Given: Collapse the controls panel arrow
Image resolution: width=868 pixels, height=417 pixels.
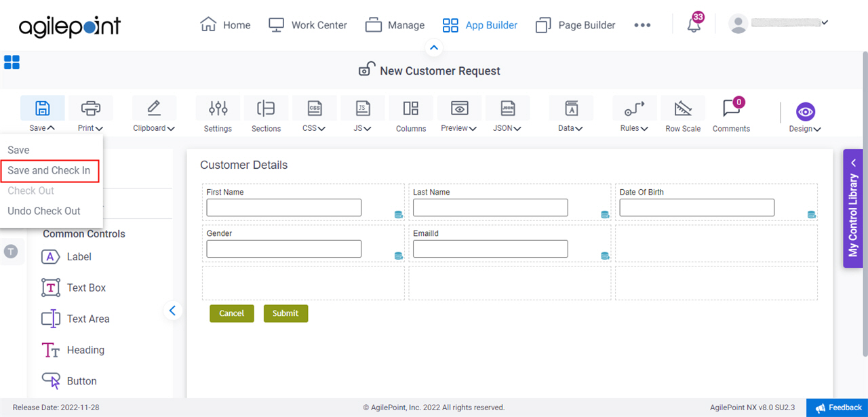Looking at the screenshot, I should pos(172,311).
